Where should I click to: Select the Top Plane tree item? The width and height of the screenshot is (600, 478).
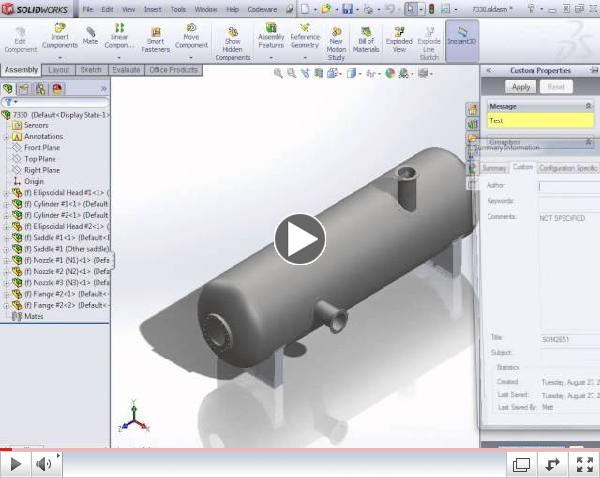pos(41,159)
